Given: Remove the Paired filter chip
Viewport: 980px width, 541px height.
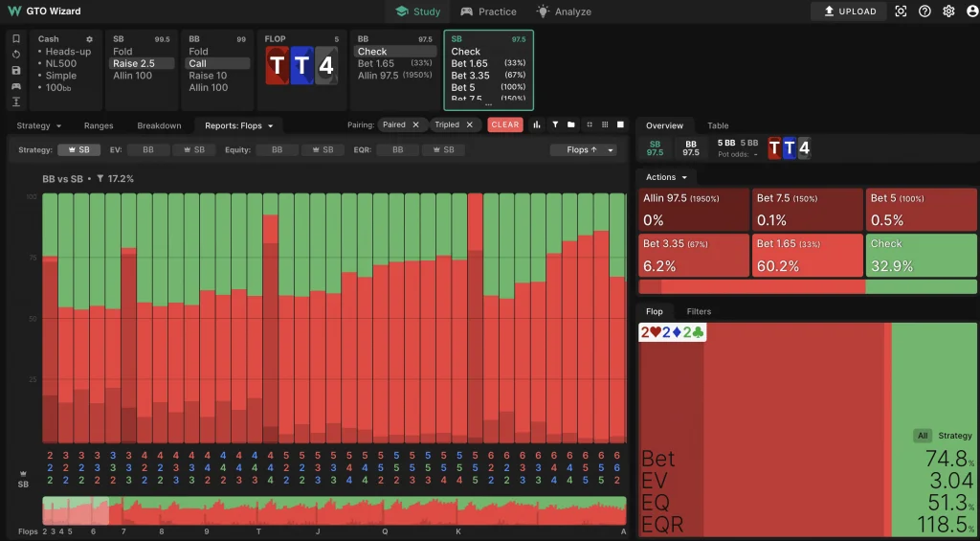Looking at the screenshot, I should (x=416, y=124).
